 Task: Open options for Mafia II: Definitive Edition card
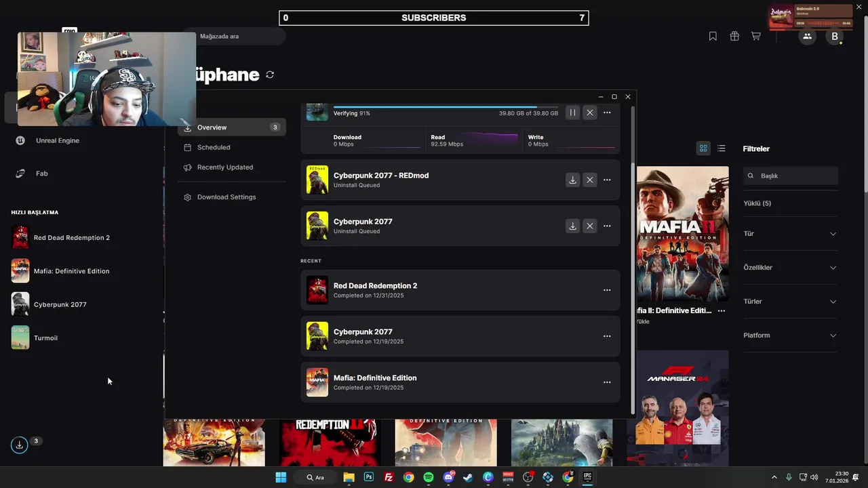point(722,311)
